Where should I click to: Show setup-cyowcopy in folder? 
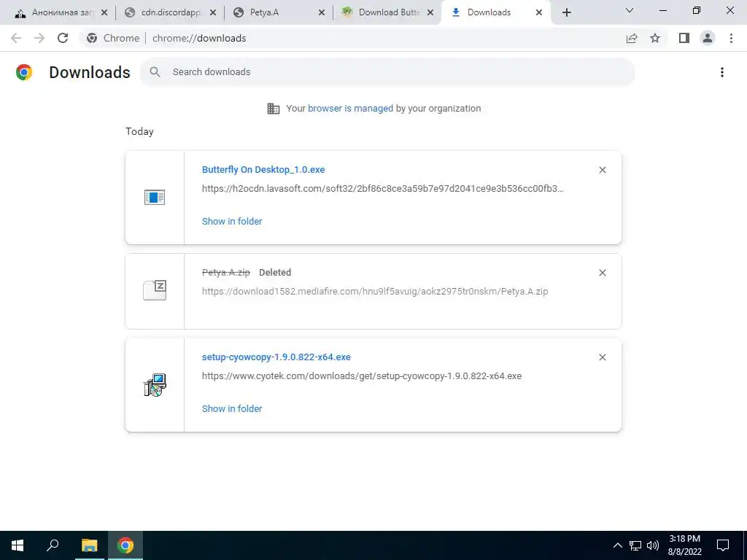click(x=232, y=409)
